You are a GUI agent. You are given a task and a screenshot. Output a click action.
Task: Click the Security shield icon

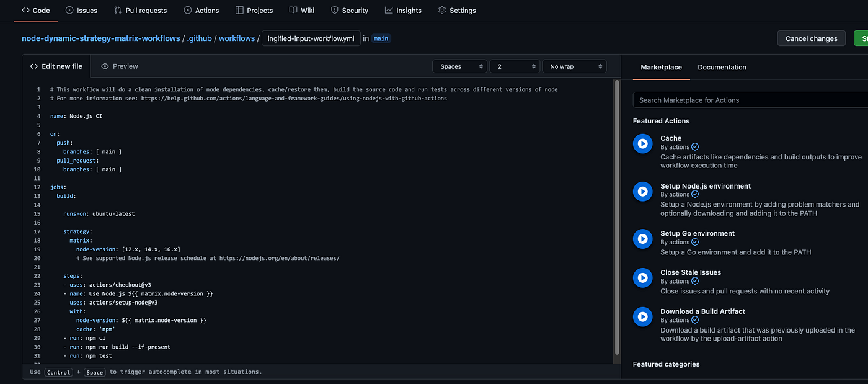(x=335, y=11)
